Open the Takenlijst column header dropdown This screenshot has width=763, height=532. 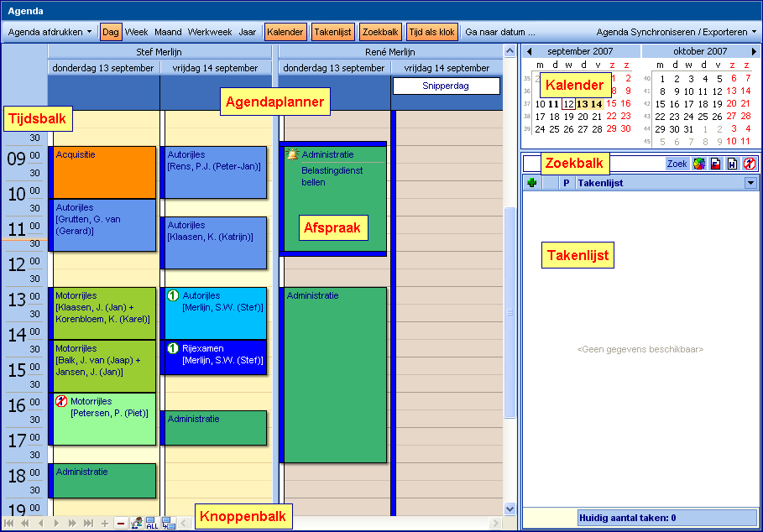[751, 182]
